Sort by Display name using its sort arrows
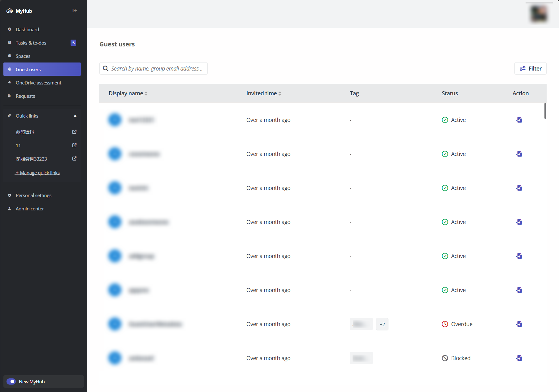Image resolution: width=559 pixels, height=392 pixels. pos(146,93)
